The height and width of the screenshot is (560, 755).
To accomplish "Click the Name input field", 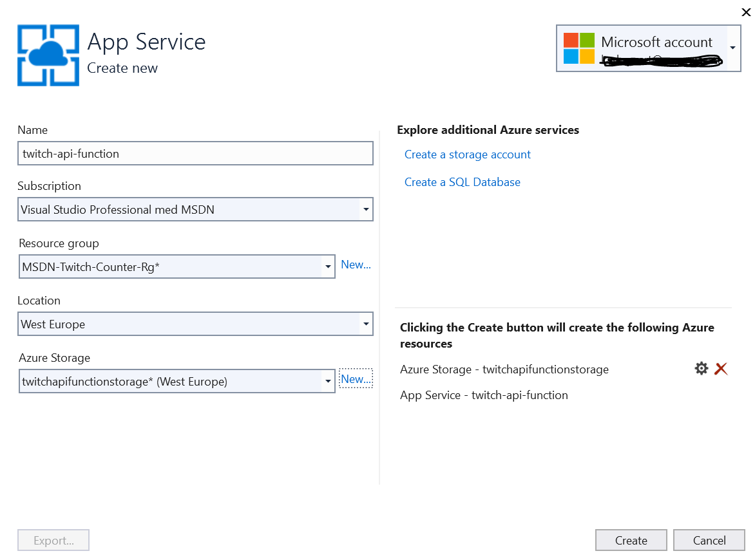I will tap(195, 153).
